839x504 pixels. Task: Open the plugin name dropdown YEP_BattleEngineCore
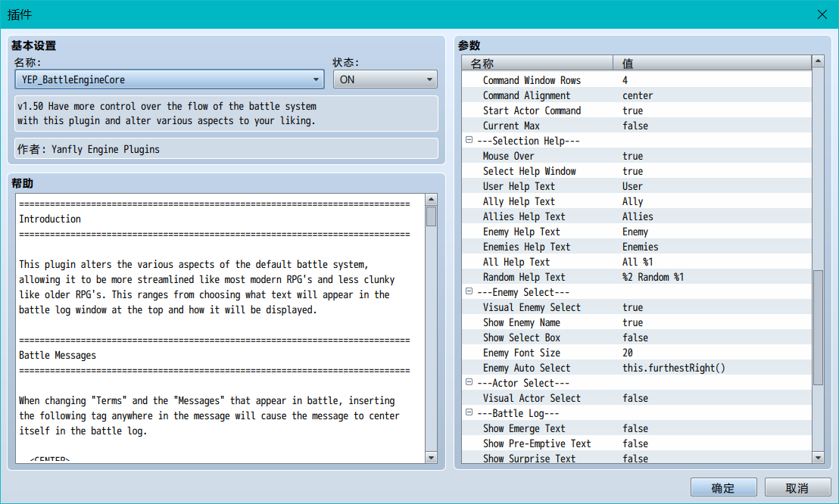(169, 79)
